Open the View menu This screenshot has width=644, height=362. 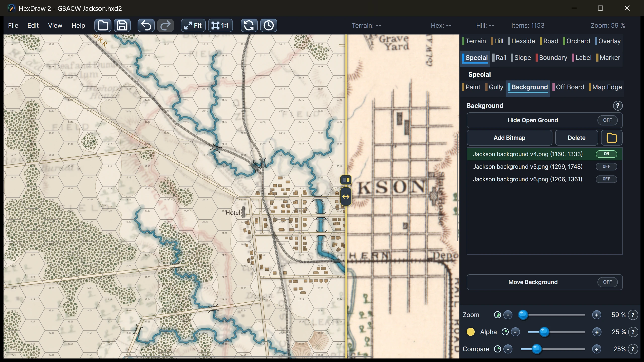click(55, 25)
